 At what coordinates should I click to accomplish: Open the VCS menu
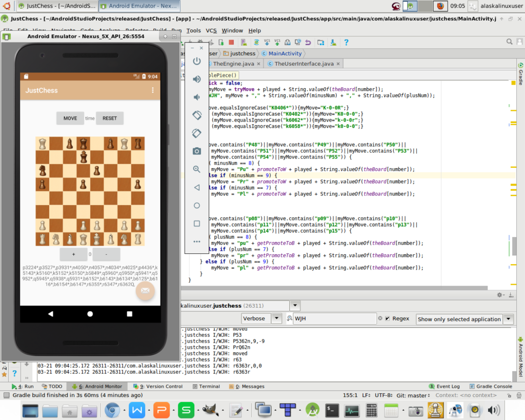pyautogui.click(x=211, y=31)
